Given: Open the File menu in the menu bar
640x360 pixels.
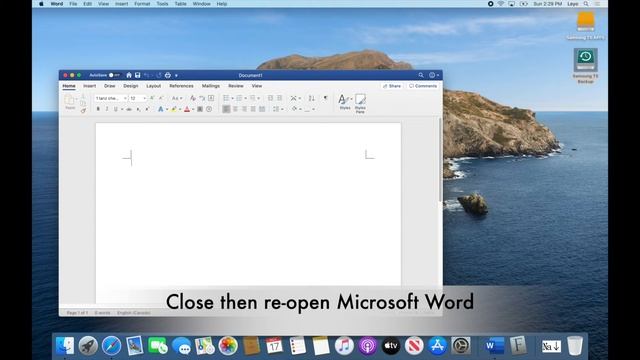Looking at the screenshot, I should tap(73, 4).
